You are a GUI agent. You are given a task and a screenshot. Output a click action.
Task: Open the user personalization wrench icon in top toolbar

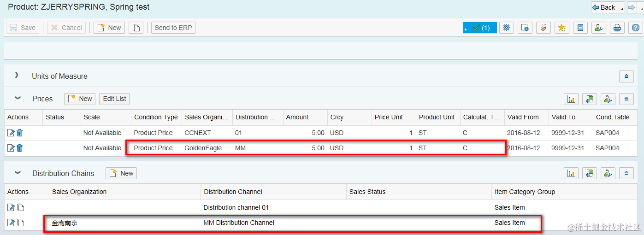pyautogui.click(x=599, y=28)
